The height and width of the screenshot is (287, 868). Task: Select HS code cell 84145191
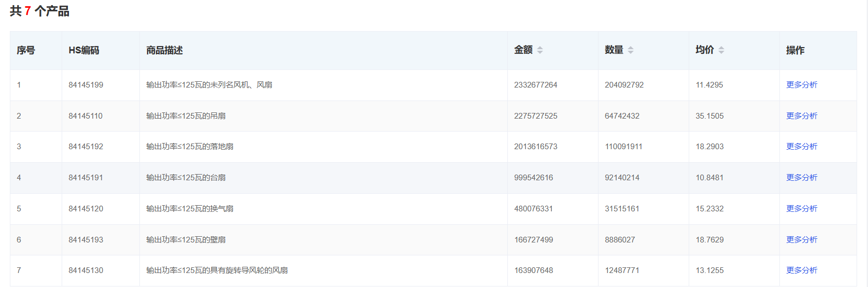86,178
